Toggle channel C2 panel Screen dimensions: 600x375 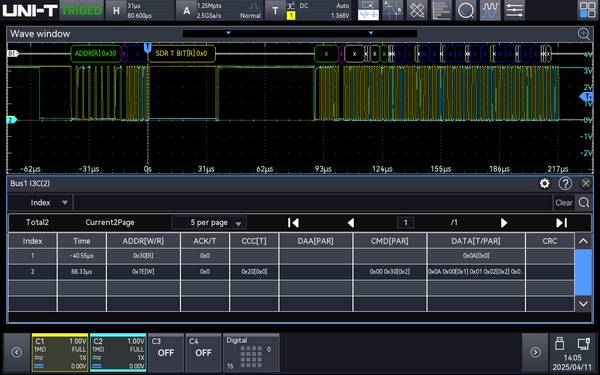pos(118,352)
